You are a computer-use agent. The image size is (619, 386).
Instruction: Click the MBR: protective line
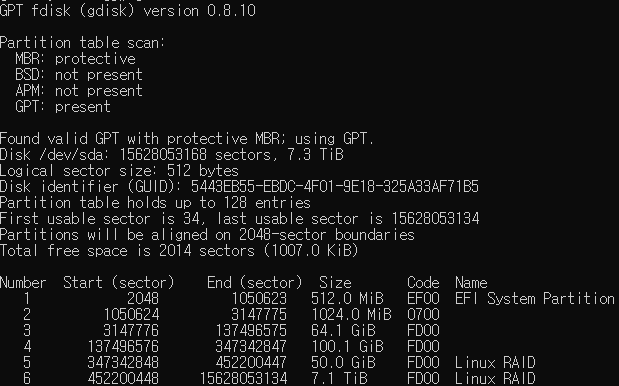[x=75, y=59]
